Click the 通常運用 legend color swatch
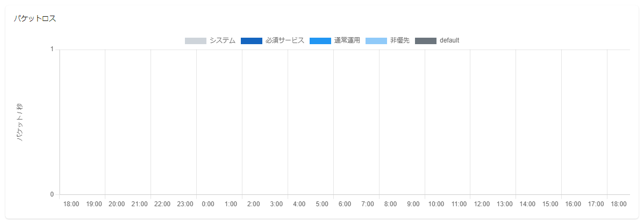644x224 pixels. point(320,41)
